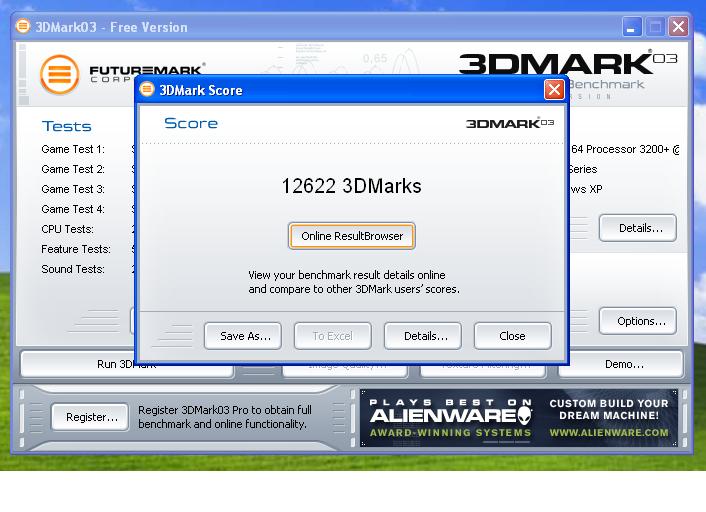The height and width of the screenshot is (512, 706).
Task: Click Save As... in the score dialog
Action: coord(243,336)
